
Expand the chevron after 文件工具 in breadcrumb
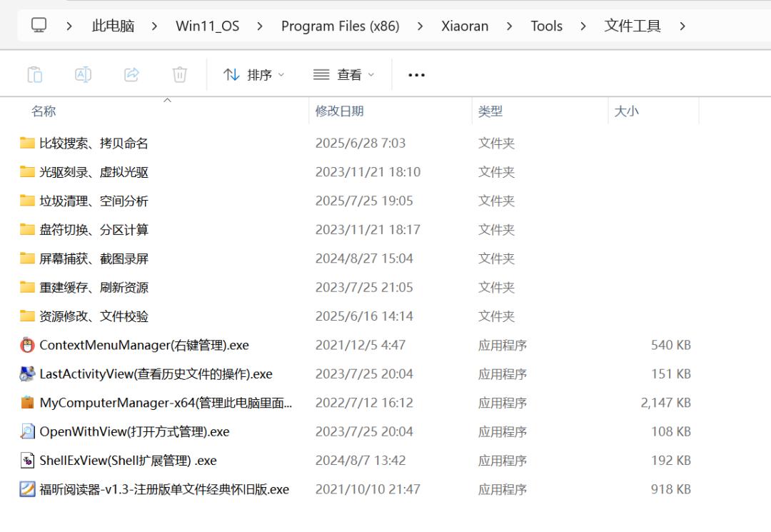tap(682, 26)
